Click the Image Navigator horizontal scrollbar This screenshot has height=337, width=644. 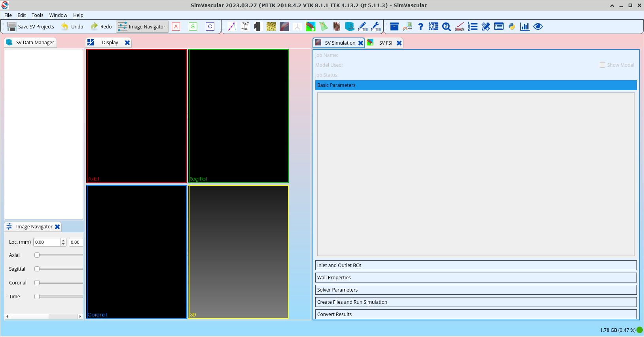(x=44, y=316)
